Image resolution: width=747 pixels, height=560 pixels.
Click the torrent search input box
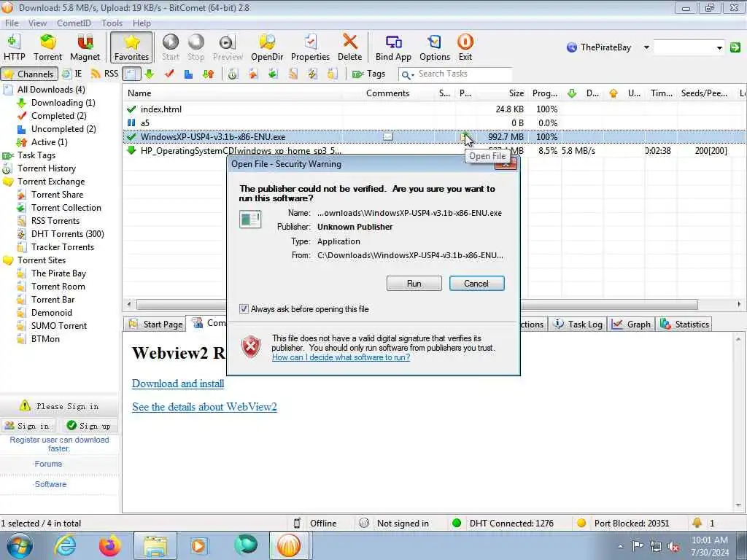pyautogui.click(x=684, y=47)
